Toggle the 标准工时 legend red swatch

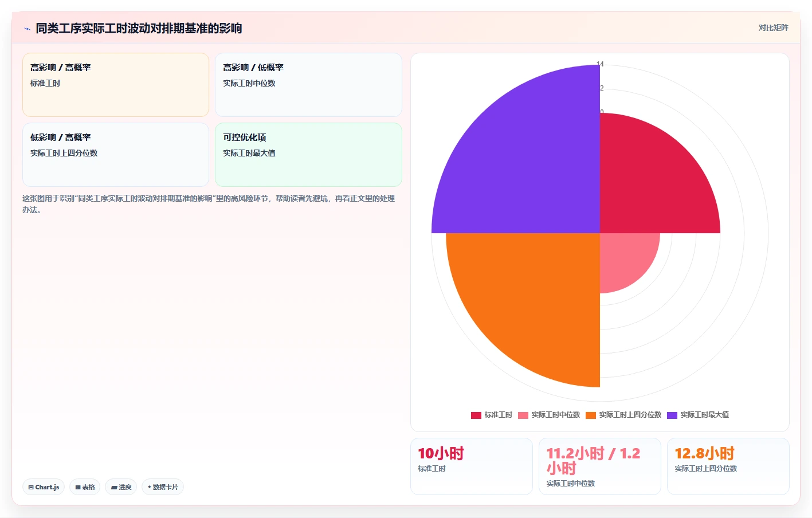click(x=476, y=415)
